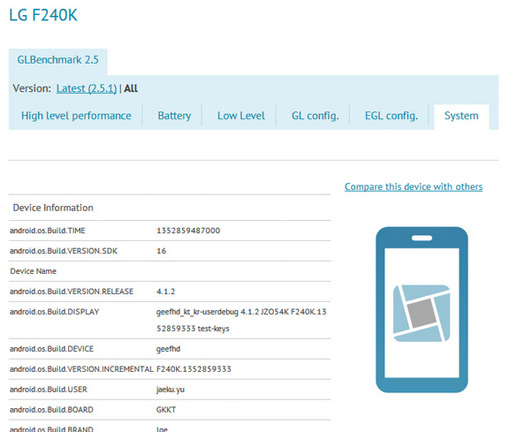Select the geefhd_kt_kr-userdebug display value

click(x=241, y=320)
